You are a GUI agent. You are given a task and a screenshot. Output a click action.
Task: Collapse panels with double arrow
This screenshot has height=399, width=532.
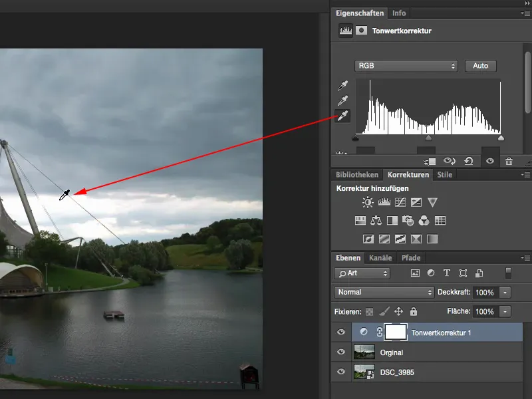(x=527, y=3)
